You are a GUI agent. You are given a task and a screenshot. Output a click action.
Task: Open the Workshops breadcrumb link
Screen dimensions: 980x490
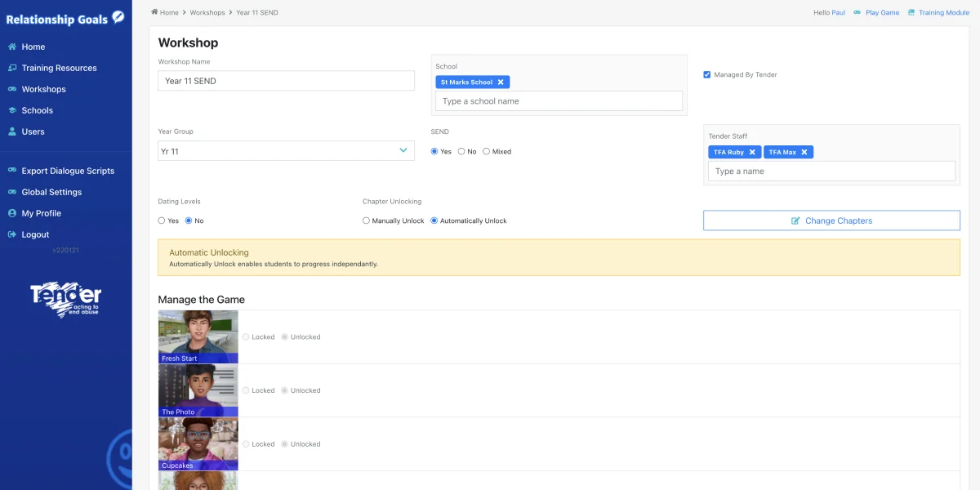pyautogui.click(x=207, y=12)
